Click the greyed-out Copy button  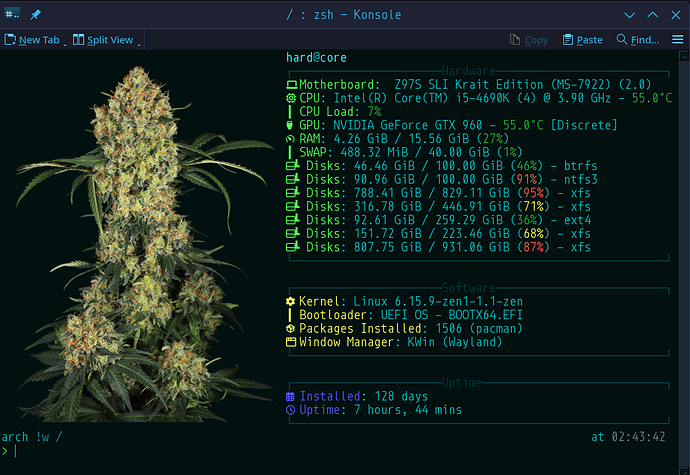528,40
